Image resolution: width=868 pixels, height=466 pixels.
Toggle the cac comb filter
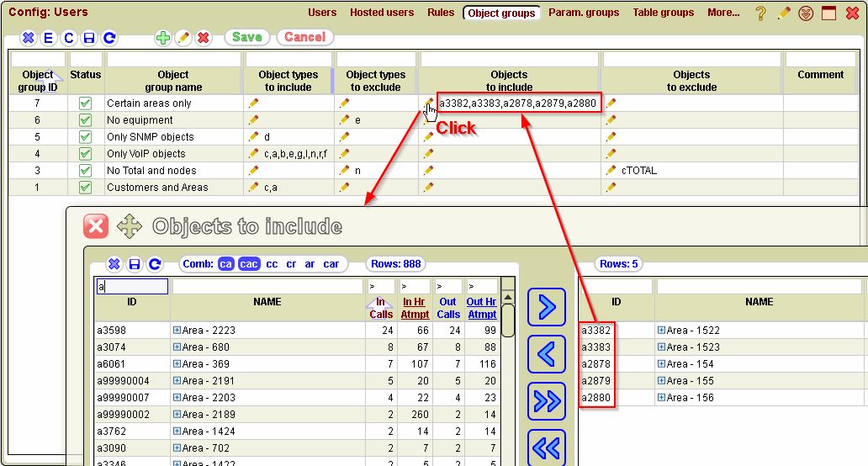(x=249, y=264)
